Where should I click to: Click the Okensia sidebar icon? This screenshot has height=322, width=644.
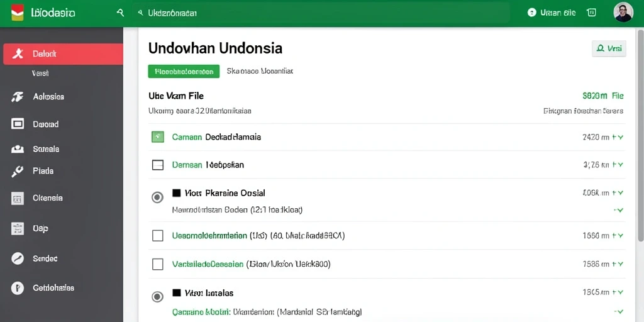[x=17, y=198]
